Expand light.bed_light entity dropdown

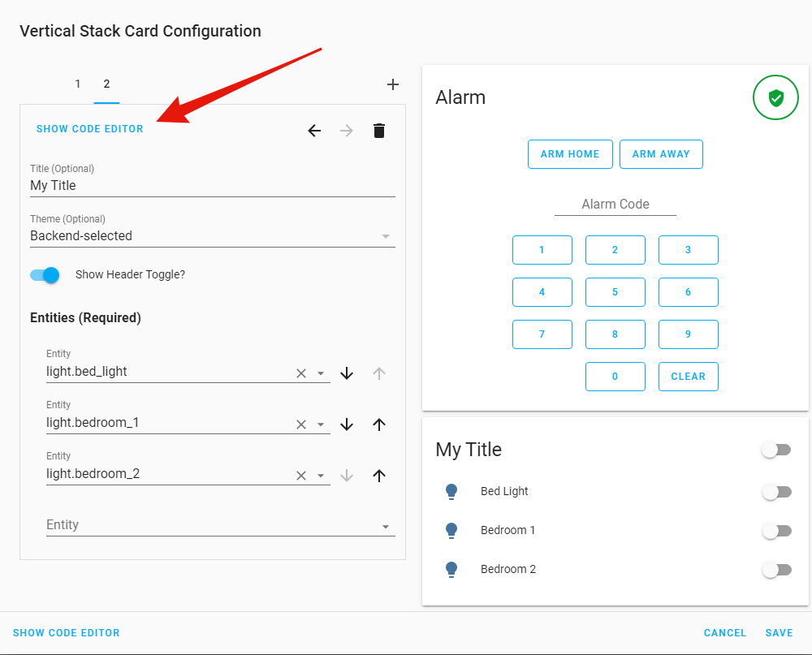tap(321, 373)
